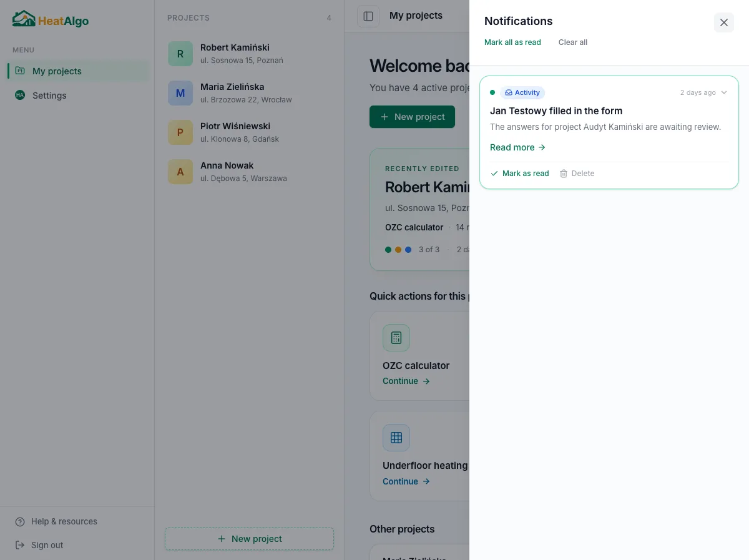Image resolution: width=749 pixels, height=560 pixels.
Task: Select Anna Nowak project in list
Action: 249,172
